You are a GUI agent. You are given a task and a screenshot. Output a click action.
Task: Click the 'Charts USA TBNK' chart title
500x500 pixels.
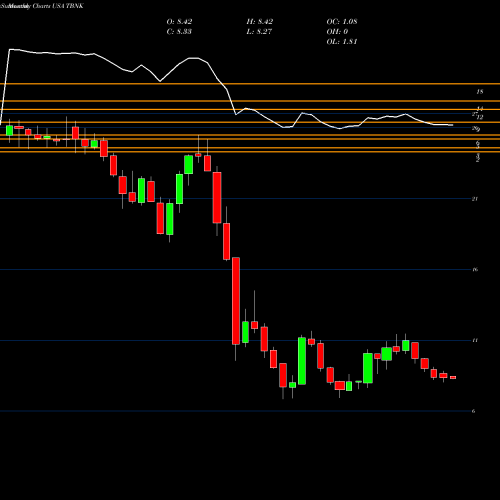point(58,6)
